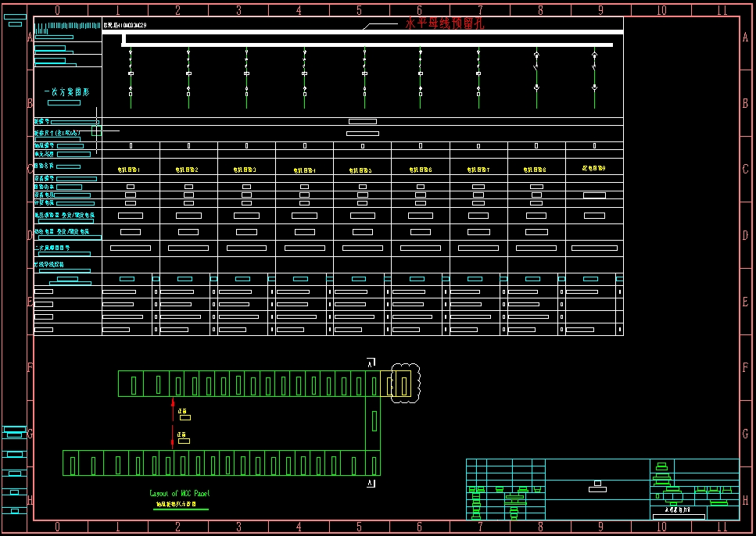
Task: Click the red horizontal busbar annotation text
Action: (445, 23)
